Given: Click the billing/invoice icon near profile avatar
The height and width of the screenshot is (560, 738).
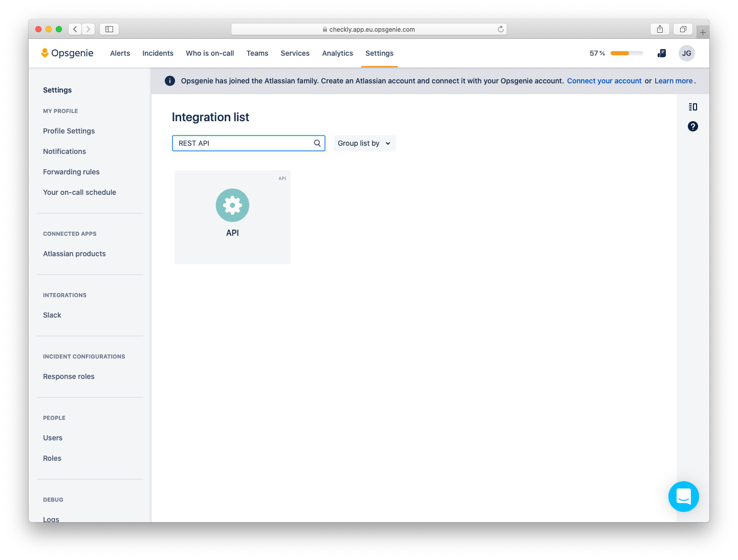Looking at the screenshot, I should [662, 53].
